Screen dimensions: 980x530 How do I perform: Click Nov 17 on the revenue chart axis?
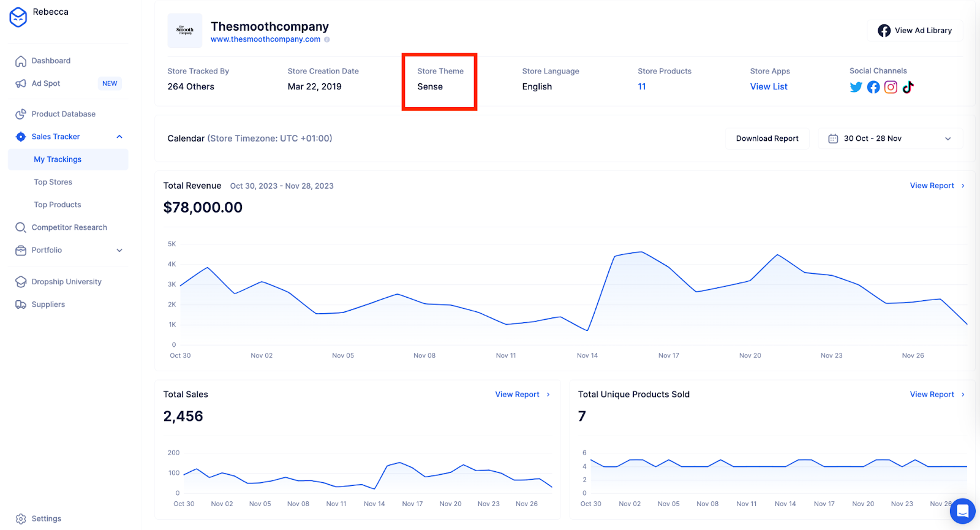tap(669, 355)
